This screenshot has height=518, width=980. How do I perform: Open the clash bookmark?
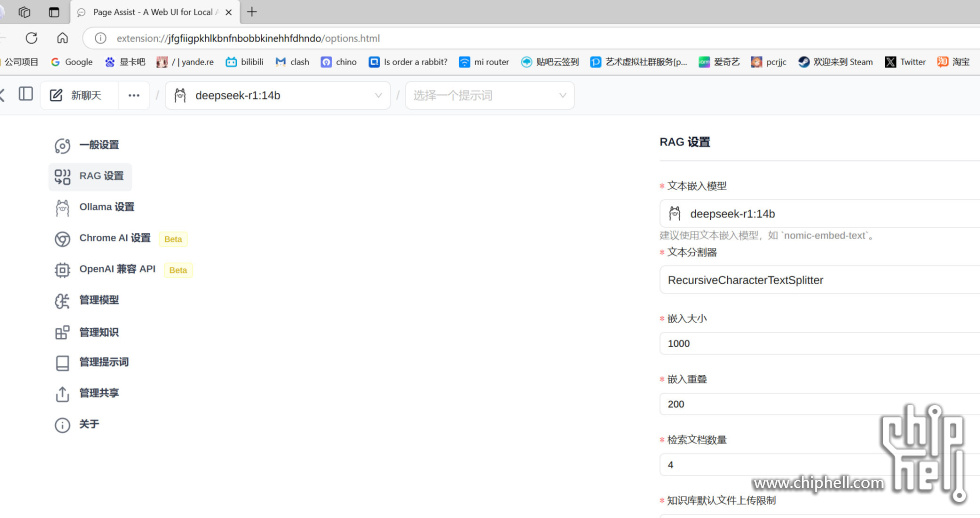click(292, 62)
